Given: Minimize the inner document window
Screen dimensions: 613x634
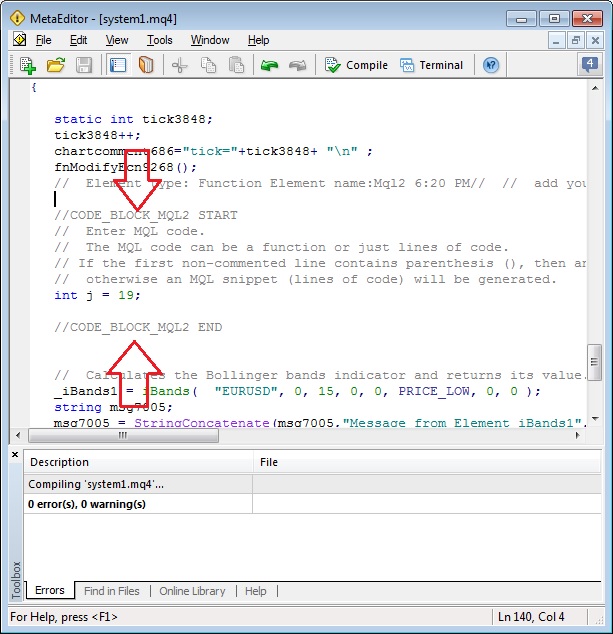Looking at the screenshot, I should point(556,40).
